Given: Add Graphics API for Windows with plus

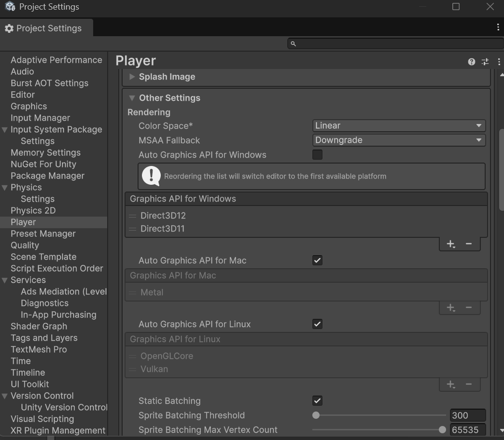Looking at the screenshot, I should coord(450,244).
